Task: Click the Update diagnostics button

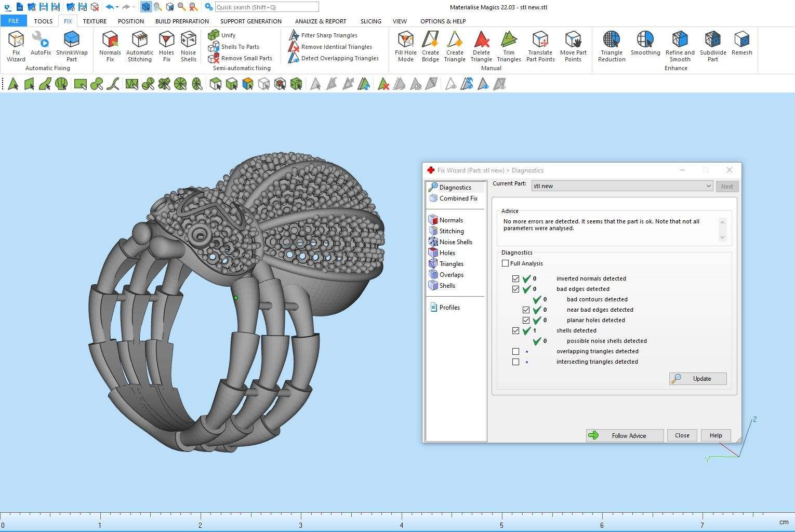Action: click(698, 379)
